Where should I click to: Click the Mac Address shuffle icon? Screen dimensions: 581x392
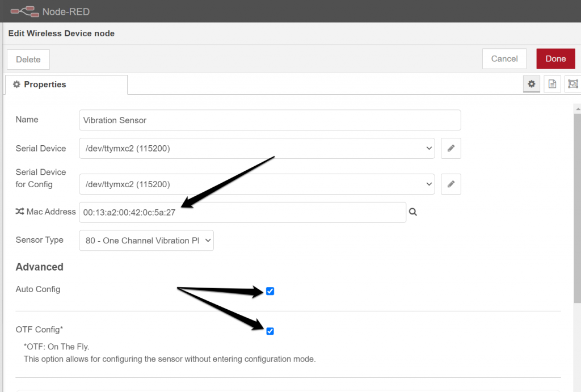coord(20,211)
